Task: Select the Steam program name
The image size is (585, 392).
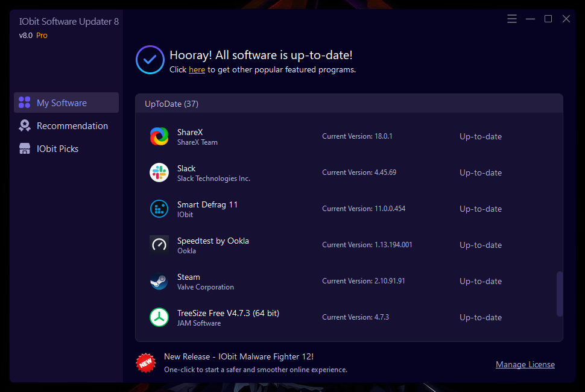Action: (188, 277)
